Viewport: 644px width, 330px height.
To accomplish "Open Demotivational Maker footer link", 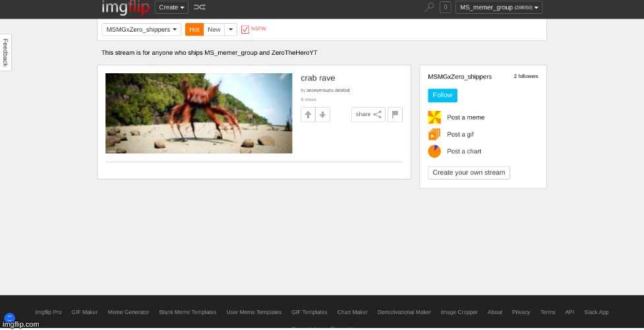I will (x=404, y=312).
